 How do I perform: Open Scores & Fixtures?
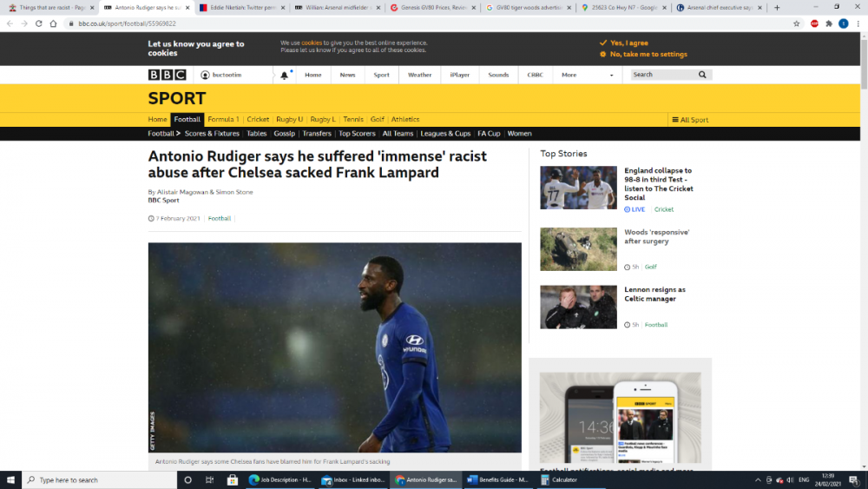[212, 134]
